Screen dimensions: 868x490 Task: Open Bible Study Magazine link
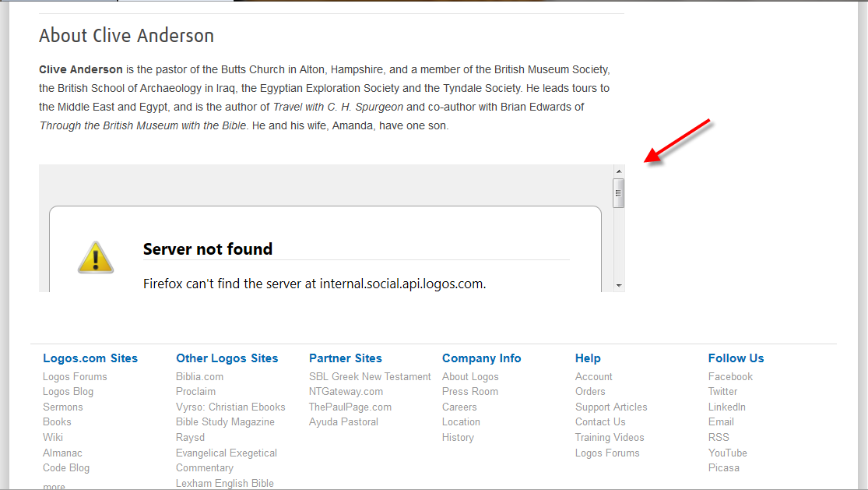click(x=225, y=422)
